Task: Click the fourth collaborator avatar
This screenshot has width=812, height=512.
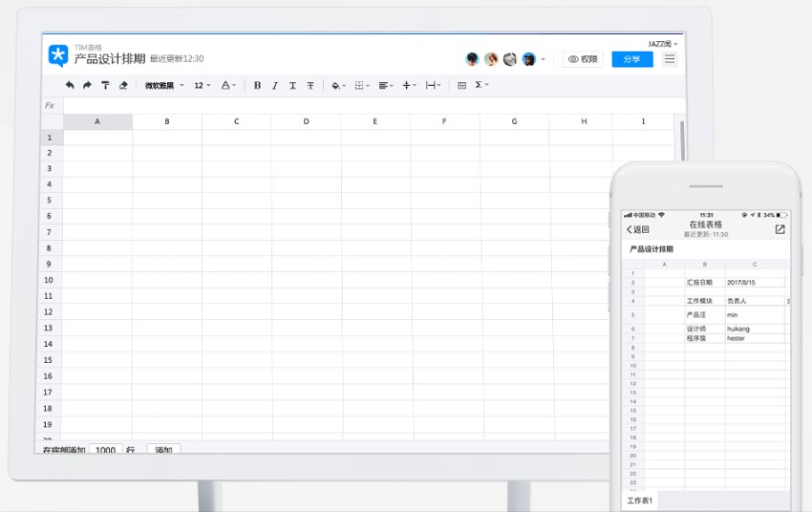Action: pyautogui.click(x=528, y=59)
